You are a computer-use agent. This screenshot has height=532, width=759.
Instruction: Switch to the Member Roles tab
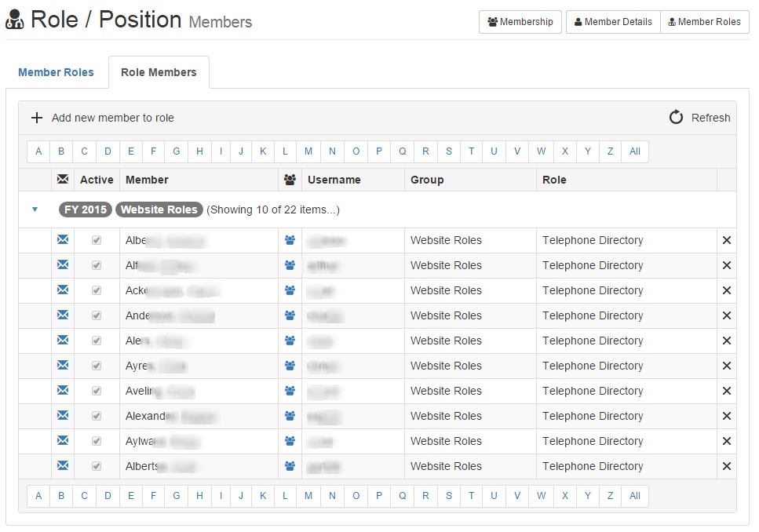pyautogui.click(x=56, y=72)
